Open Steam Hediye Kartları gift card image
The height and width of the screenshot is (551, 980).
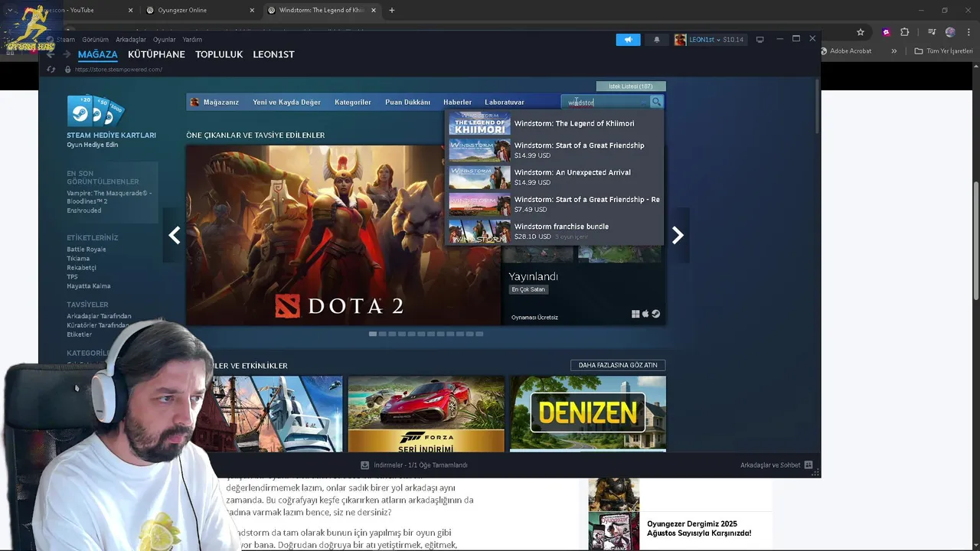tap(95, 111)
